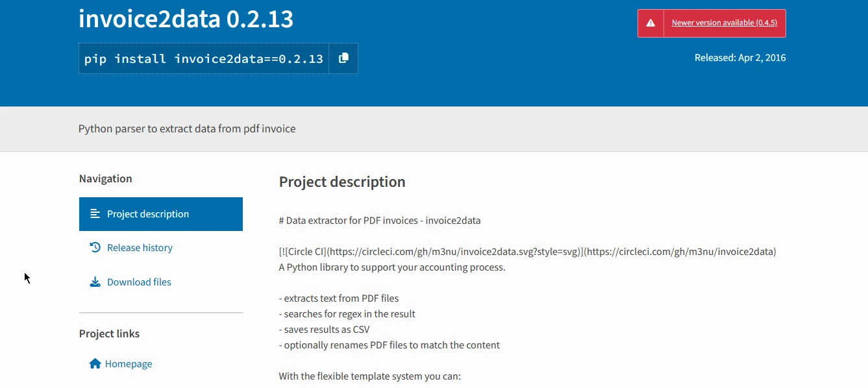Click the Released: Apr 2, 2016 date
Screen dimensions: 868x388
coord(739,58)
